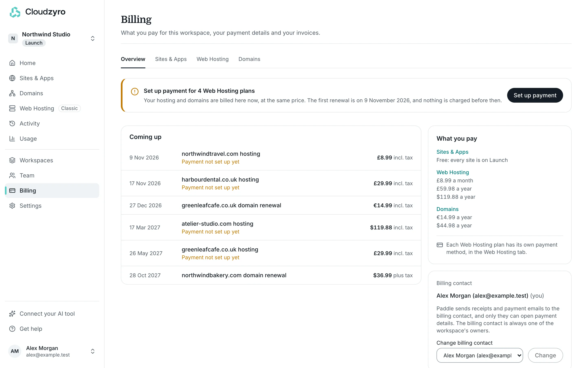Select the greenleafcafe.co.uk domain renewal row
This screenshot has height=368, width=588.
(x=271, y=205)
